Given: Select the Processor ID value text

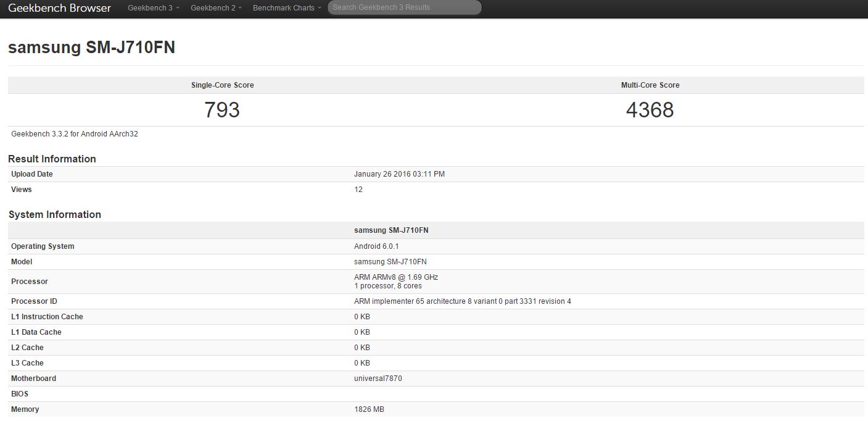Looking at the screenshot, I should tap(462, 301).
